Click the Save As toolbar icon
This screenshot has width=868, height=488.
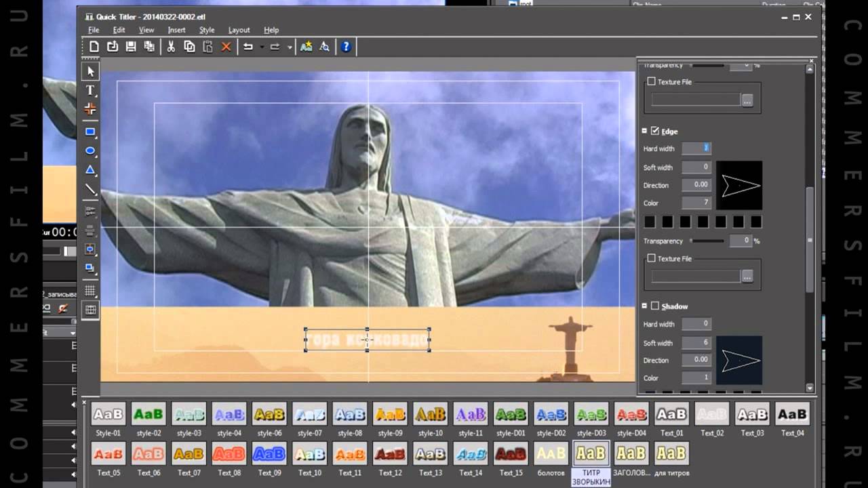tap(149, 47)
